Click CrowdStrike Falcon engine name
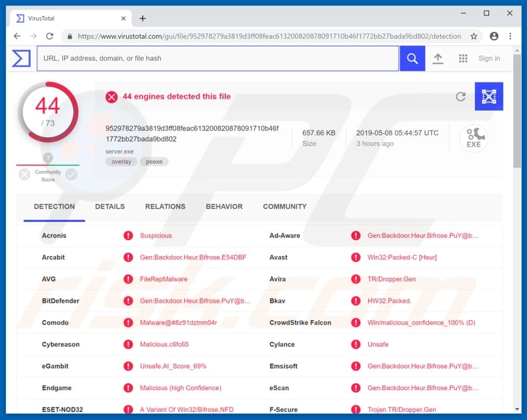 (300, 323)
